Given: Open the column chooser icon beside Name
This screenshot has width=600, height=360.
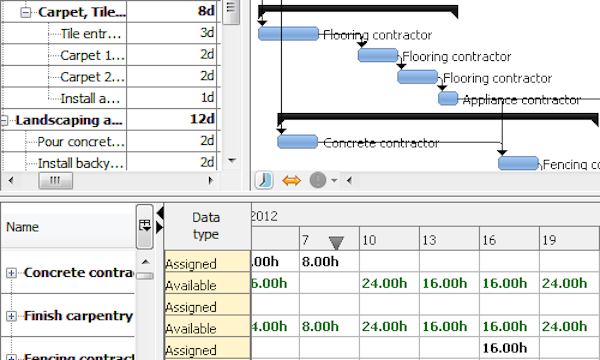Looking at the screenshot, I should pyautogui.click(x=145, y=226).
